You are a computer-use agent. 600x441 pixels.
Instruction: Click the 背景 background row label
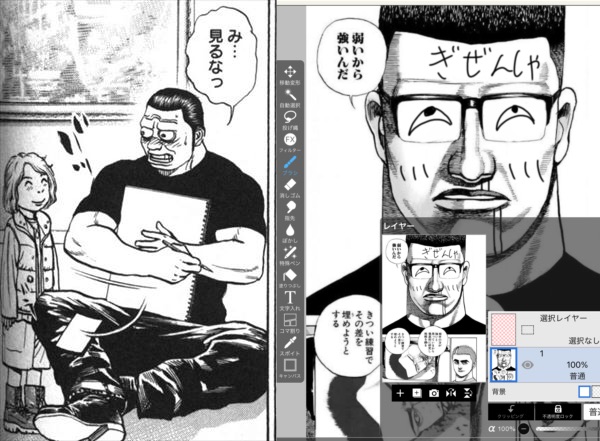[499, 392]
